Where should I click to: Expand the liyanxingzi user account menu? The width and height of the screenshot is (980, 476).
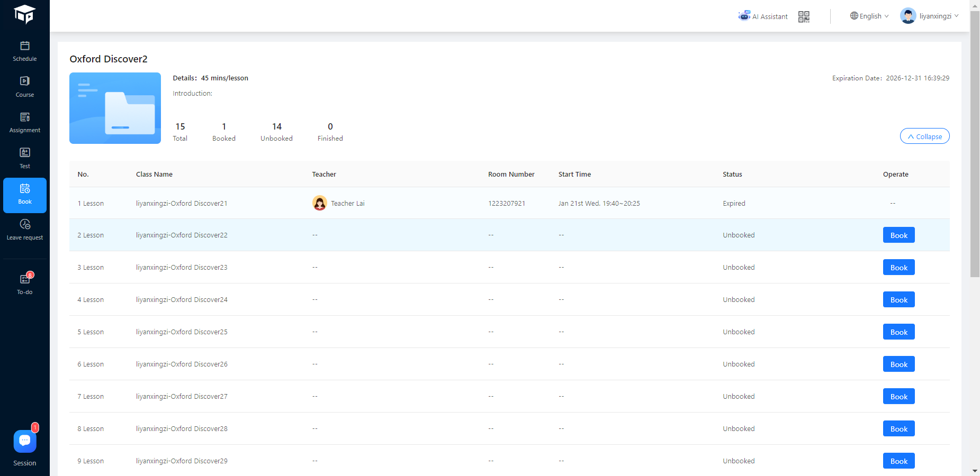(x=929, y=16)
